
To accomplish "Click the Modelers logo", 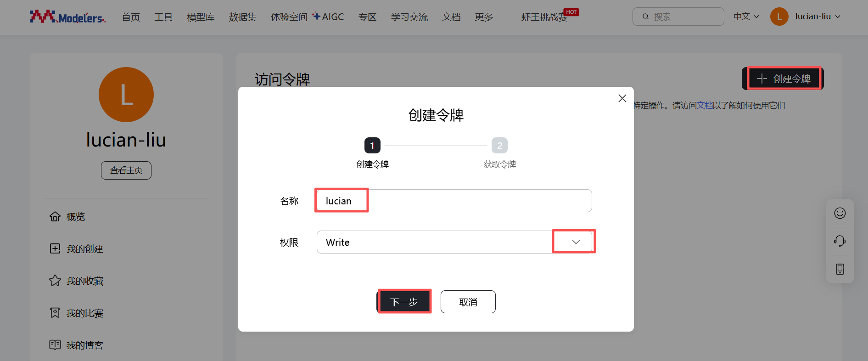I will point(67,17).
